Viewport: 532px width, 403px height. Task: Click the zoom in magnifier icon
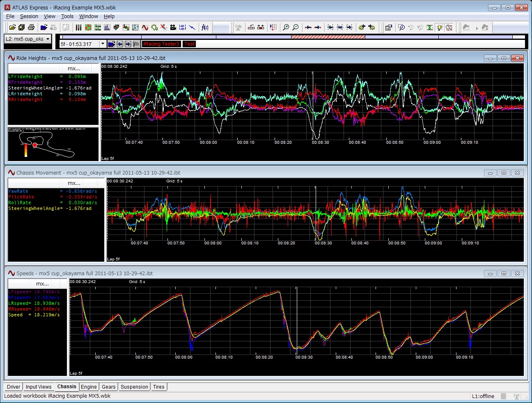(286, 27)
